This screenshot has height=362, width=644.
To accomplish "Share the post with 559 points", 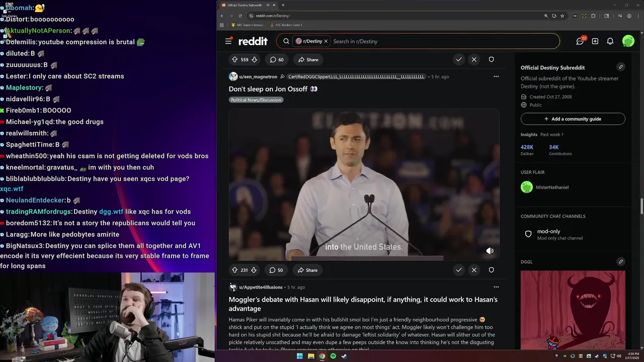I will 308,59.
